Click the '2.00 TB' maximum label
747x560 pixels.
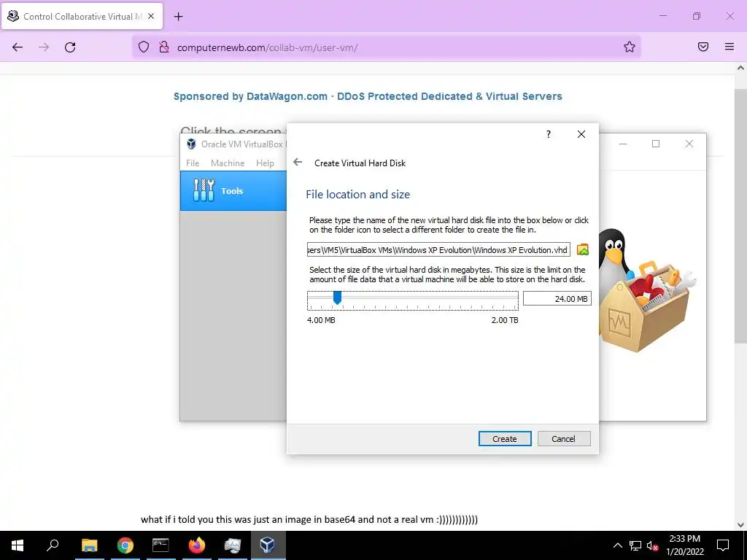coord(505,320)
